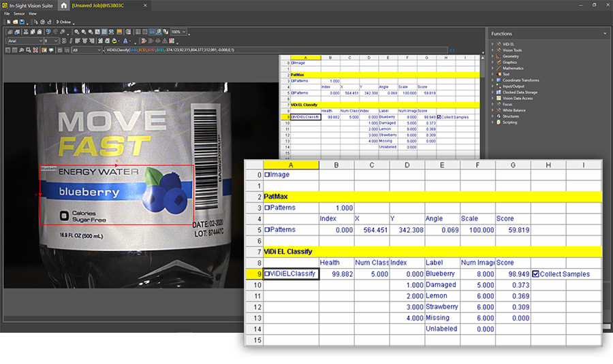The image size is (613, 364).
Task: Click the Online button
Action: click(64, 22)
